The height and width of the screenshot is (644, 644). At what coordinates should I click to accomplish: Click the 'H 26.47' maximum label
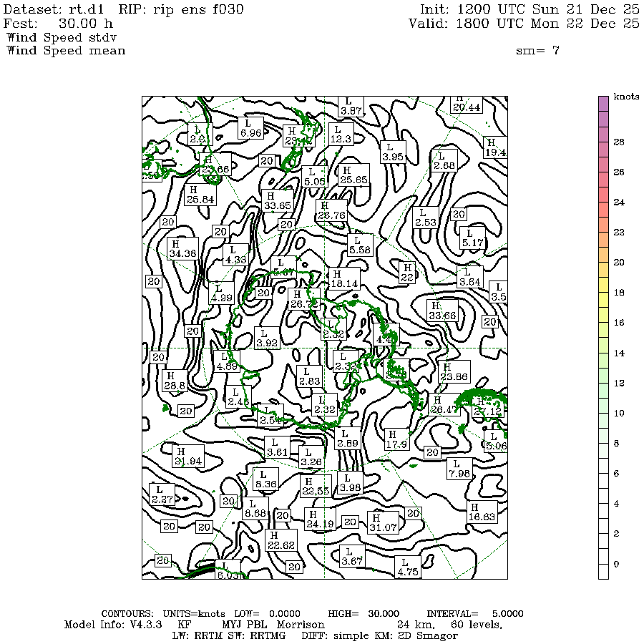(x=444, y=404)
